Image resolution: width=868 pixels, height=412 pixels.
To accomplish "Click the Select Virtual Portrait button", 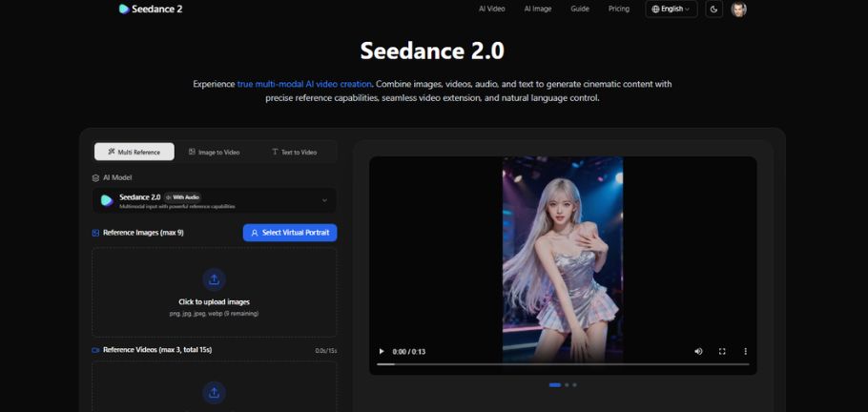I will coord(290,233).
